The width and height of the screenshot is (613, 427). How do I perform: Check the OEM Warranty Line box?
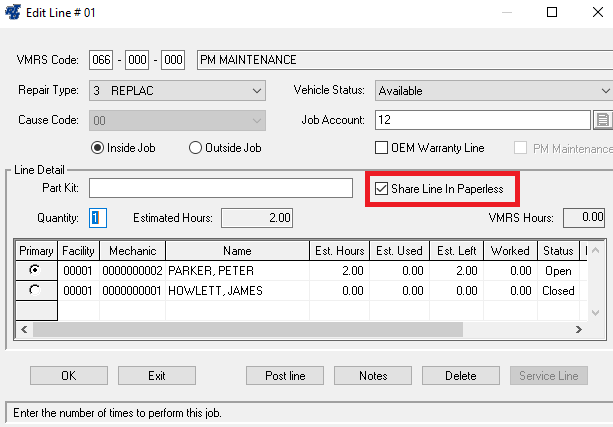pos(381,148)
